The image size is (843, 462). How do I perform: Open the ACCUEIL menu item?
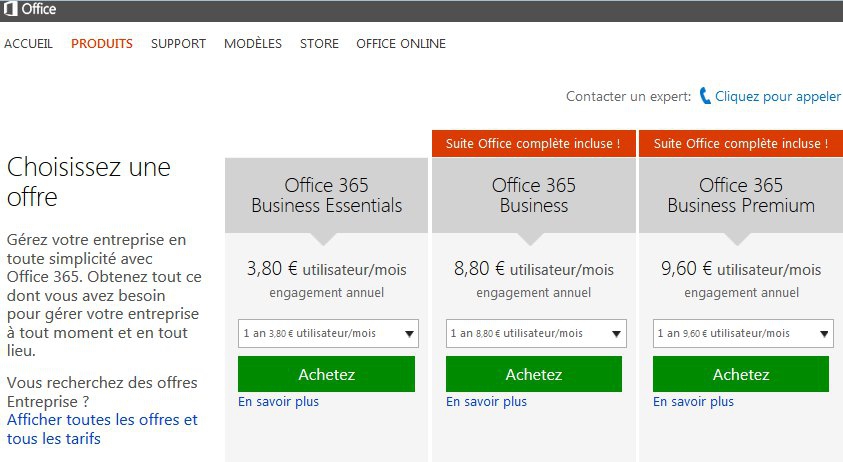coord(28,44)
